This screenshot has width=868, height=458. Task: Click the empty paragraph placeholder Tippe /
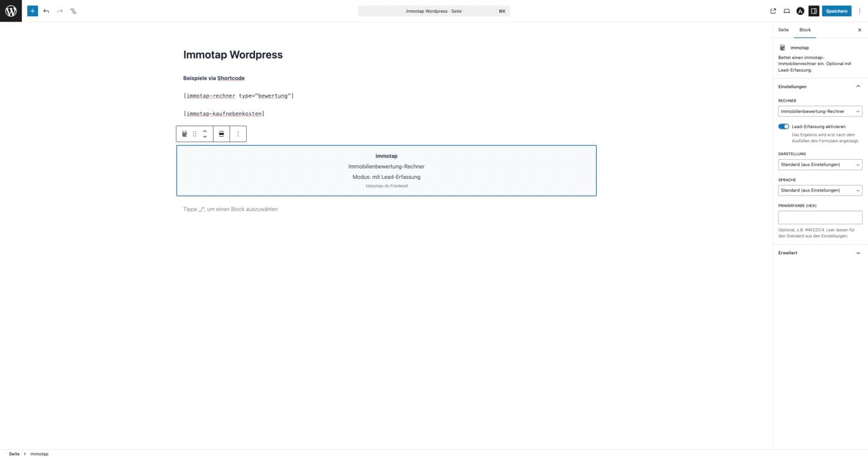click(231, 209)
